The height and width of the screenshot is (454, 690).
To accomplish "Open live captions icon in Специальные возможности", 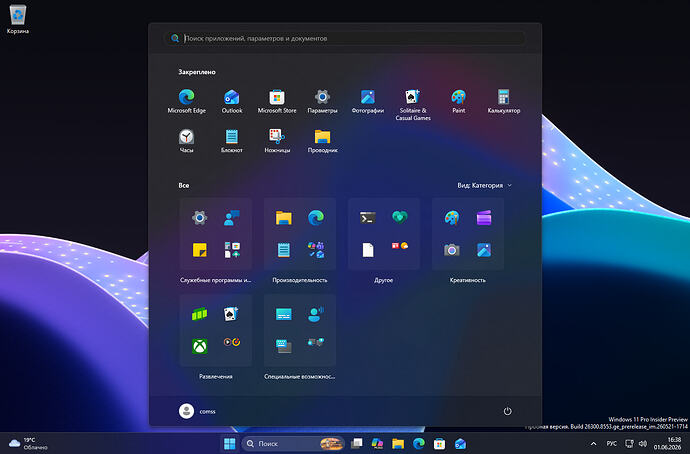I will (284, 314).
